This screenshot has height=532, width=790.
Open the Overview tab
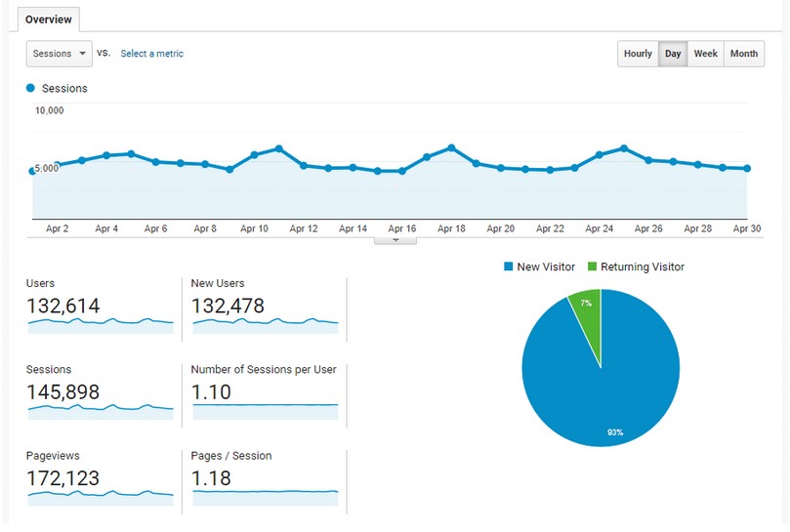49,20
